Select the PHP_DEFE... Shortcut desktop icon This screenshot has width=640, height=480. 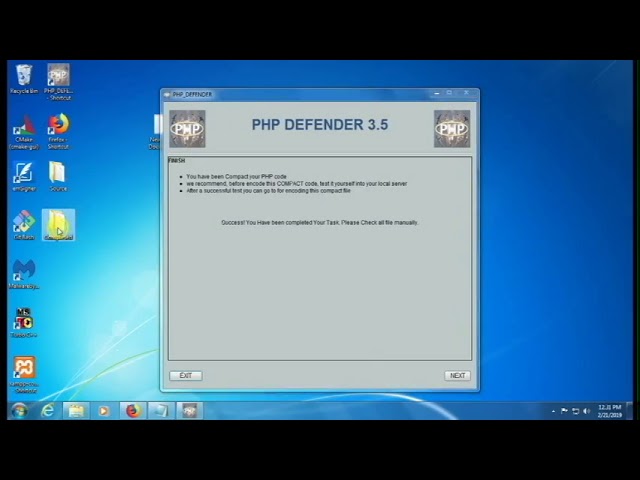(58, 82)
